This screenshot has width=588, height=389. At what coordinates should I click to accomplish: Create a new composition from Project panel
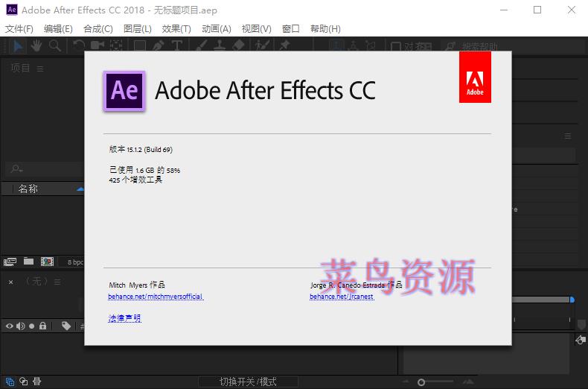click(x=47, y=262)
